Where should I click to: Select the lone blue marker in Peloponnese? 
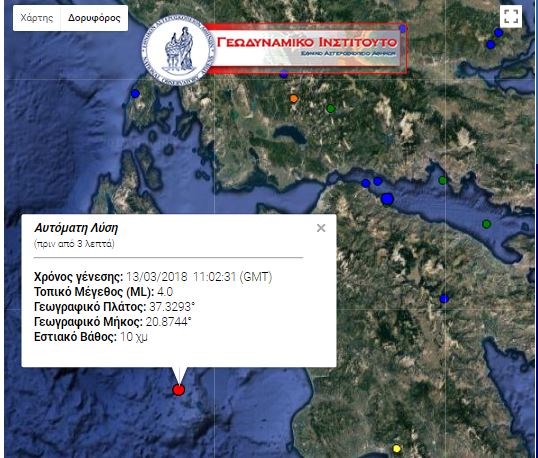click(444, 298)
